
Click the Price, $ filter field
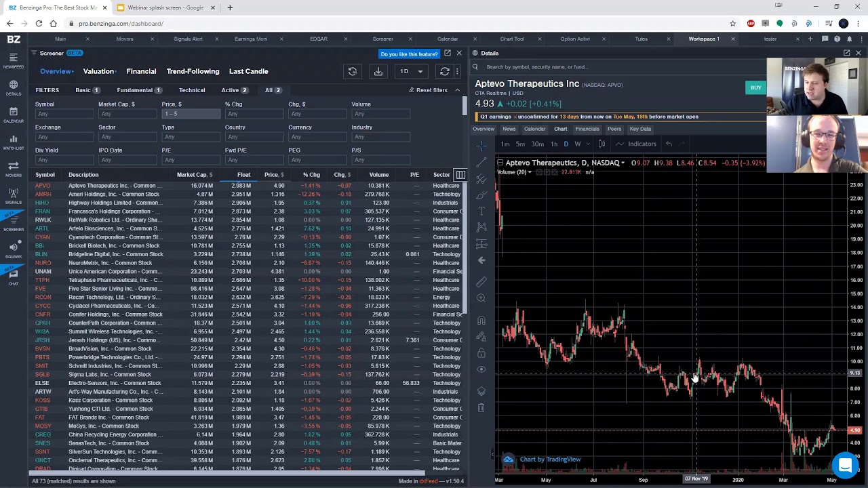coord(191,114)
